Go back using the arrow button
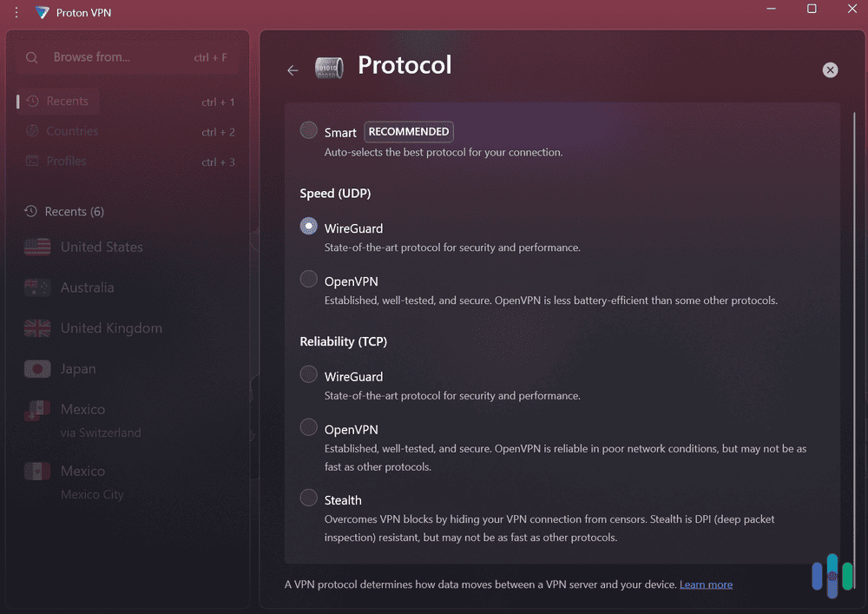Image resolution: width=868 pixels, height=614 pixels. click(x=293, y=69)
